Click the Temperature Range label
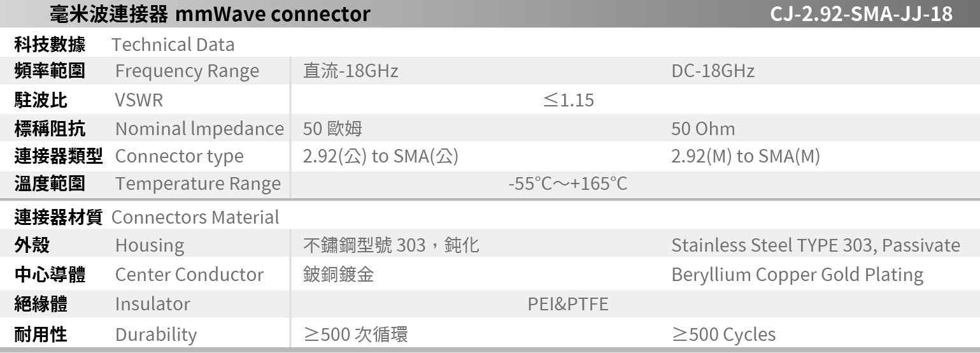Image resolution: width=980 pixels, height=353 pixels. pos(197,184)
